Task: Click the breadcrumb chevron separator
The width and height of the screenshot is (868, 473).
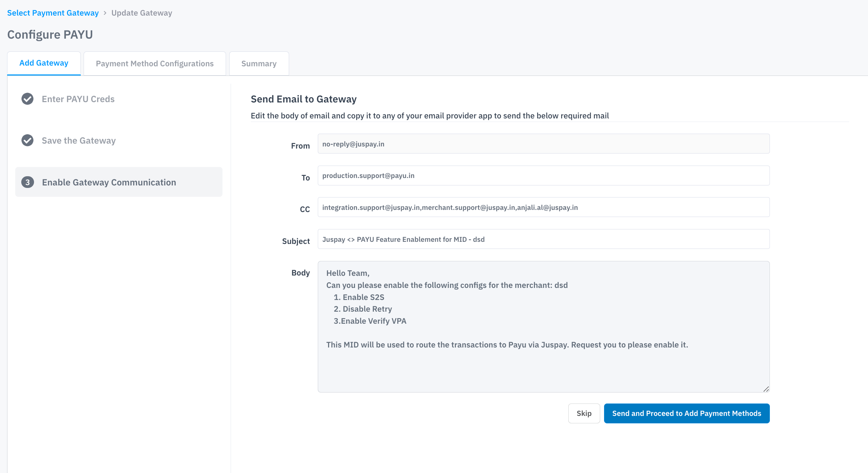Action: (x=105, y=13)
